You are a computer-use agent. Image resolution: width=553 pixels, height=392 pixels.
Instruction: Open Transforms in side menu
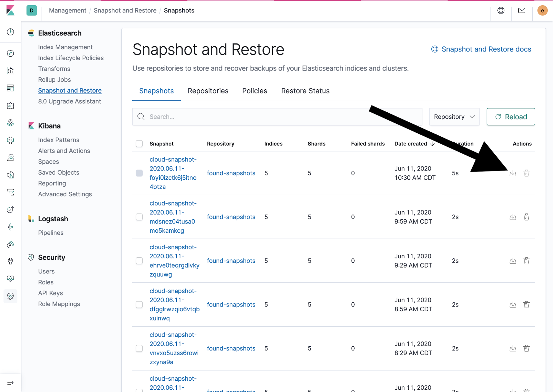point(54,69)
